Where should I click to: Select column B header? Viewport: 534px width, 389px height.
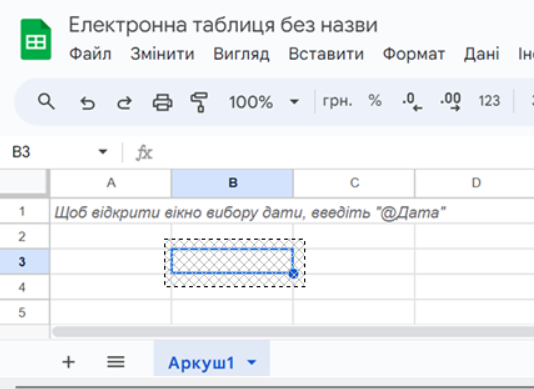(233, 183)
